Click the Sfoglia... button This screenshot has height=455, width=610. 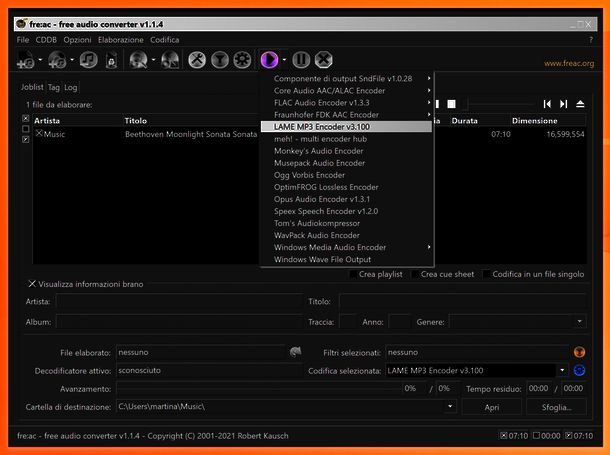tap(556, 407)
